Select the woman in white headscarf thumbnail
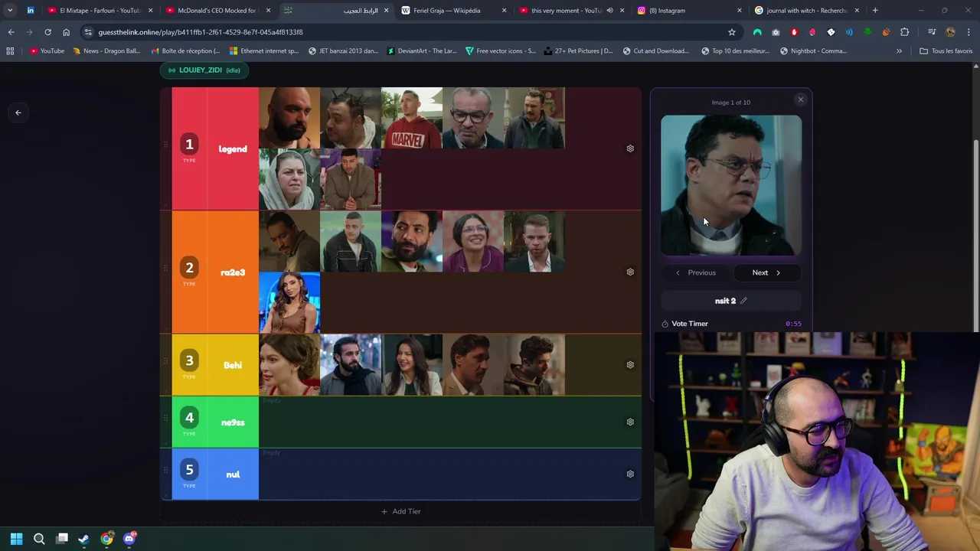This screenshot has width=980, height=551. 289,179
